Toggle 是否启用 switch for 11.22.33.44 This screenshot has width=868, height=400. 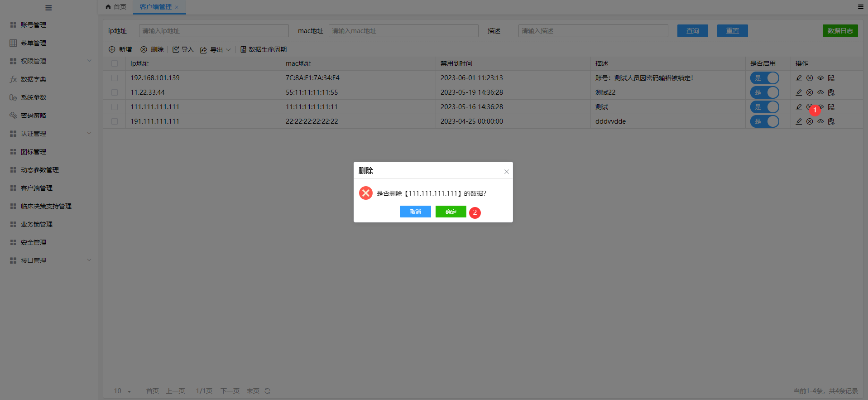(765, 92)
